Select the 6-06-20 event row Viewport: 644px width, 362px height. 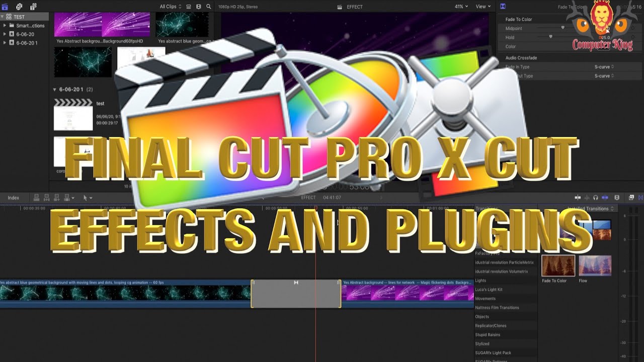[25, 34]
